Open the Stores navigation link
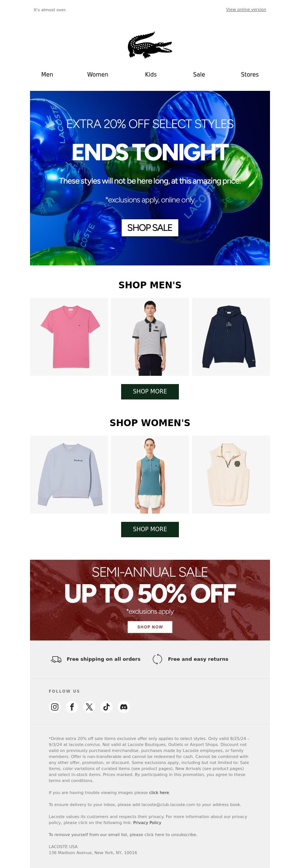 coord(250,75)
